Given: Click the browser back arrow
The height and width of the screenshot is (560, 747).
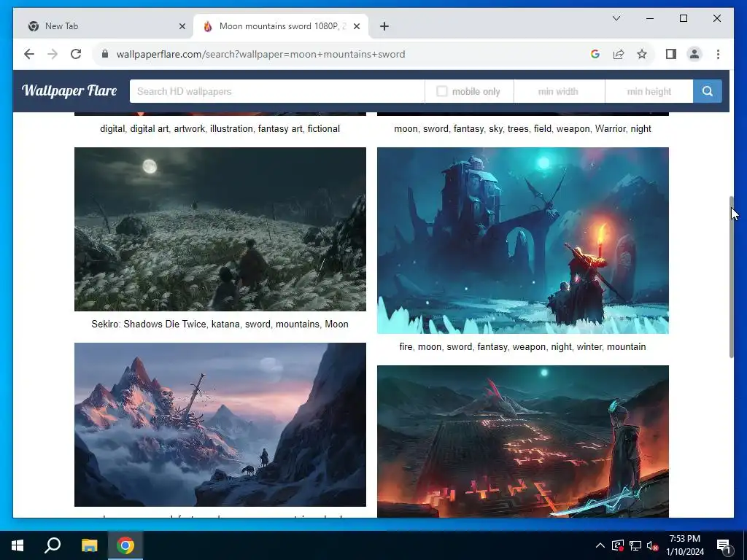Looking at the screenshot, I should point(29,54).
